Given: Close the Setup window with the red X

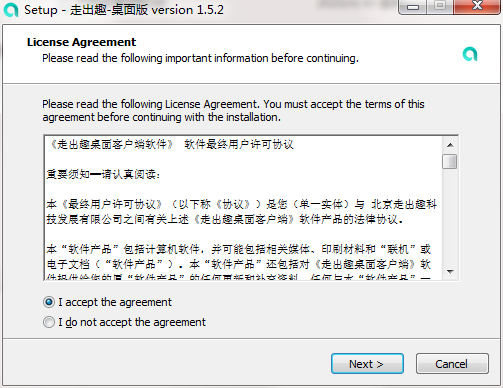Looking at the screenshot, I should point(477,6).
